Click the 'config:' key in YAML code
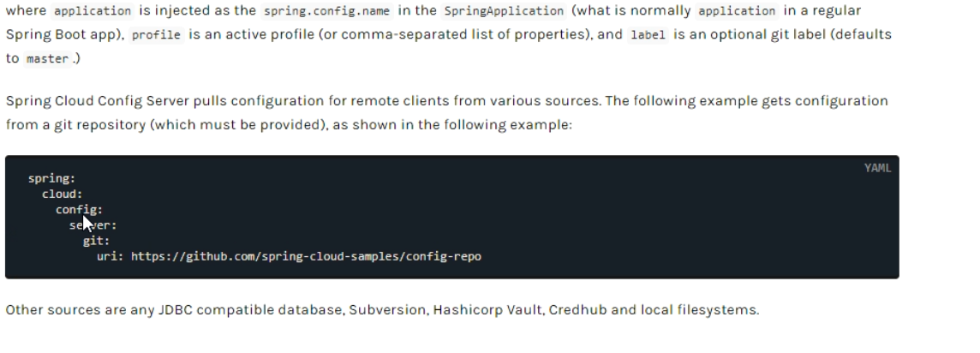The height and width of the screenshot is (353, 980). (x=79, y=210)
